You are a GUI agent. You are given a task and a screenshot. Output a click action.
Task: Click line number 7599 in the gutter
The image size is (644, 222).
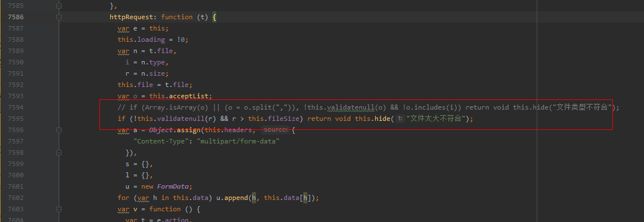[x=16, y=164]
